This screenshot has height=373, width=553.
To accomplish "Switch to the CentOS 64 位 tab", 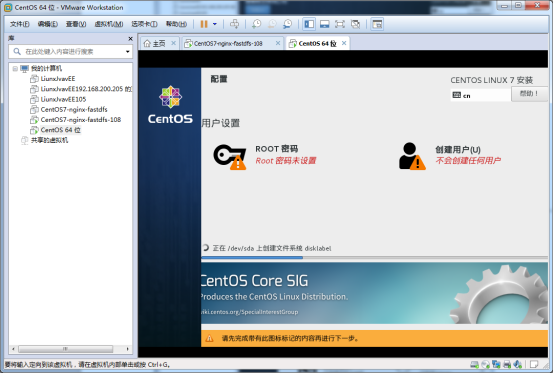I will 317,43.
